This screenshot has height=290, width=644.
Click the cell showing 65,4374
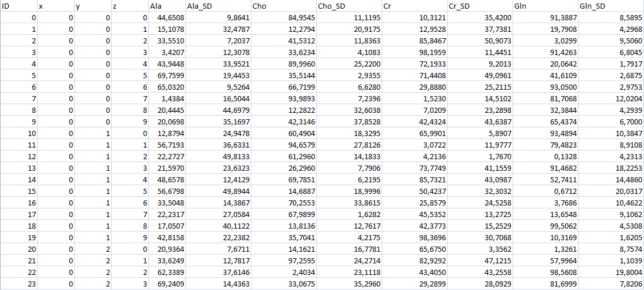pyautogui.click(x=544, y=121)
